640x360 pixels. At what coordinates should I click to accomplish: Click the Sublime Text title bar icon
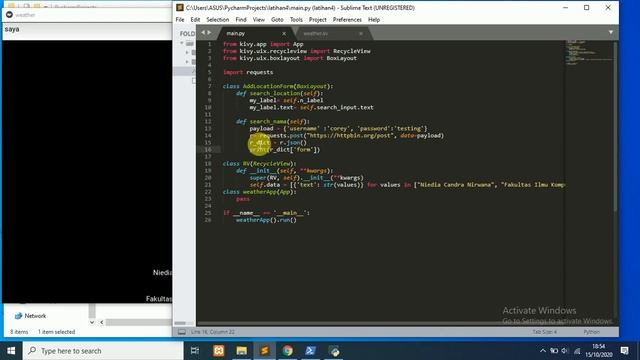pos(180,8)
